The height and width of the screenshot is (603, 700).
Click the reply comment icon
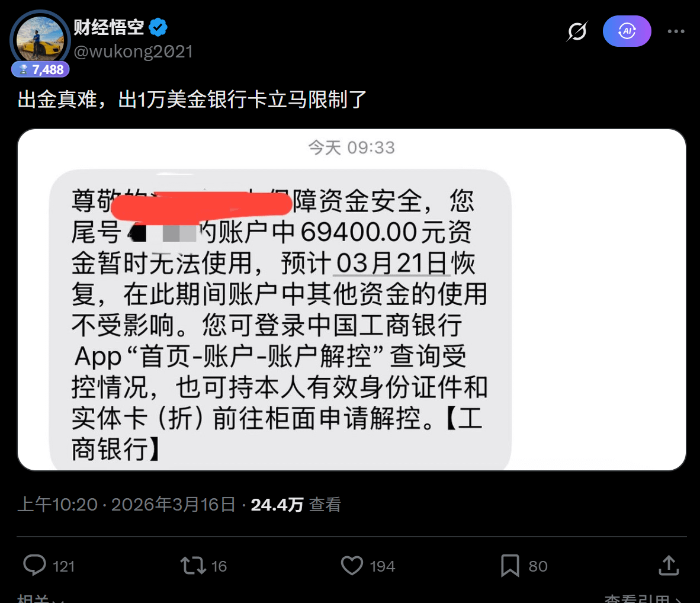point(34,566)
